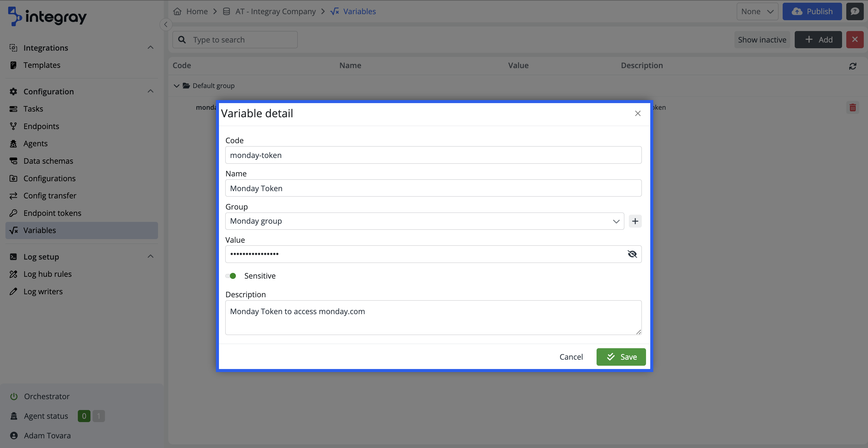Click the red trash delete icon
The height and width of the screenshot is (448, 868).
(x=853, y=107)
